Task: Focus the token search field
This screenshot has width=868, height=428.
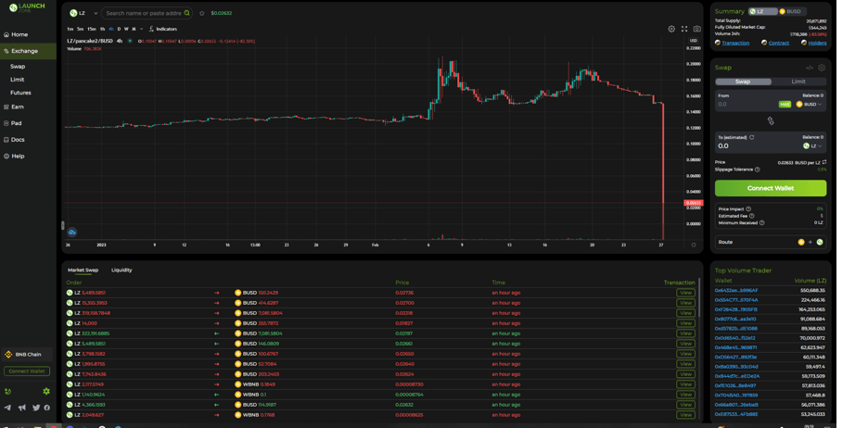Action: pos(144,13)
